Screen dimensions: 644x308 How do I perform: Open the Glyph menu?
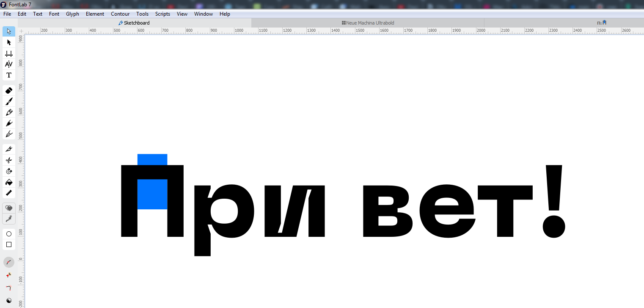(72, 14)
